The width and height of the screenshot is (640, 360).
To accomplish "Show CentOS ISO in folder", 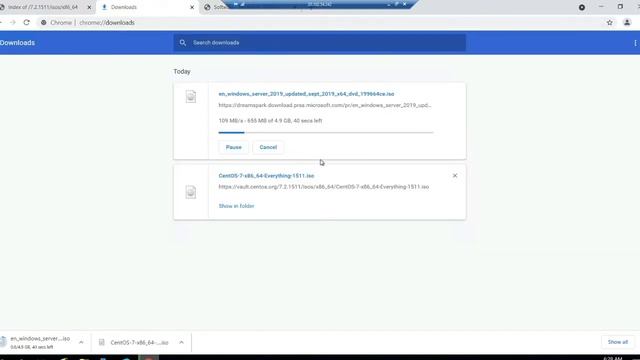I will coord(236,206).
